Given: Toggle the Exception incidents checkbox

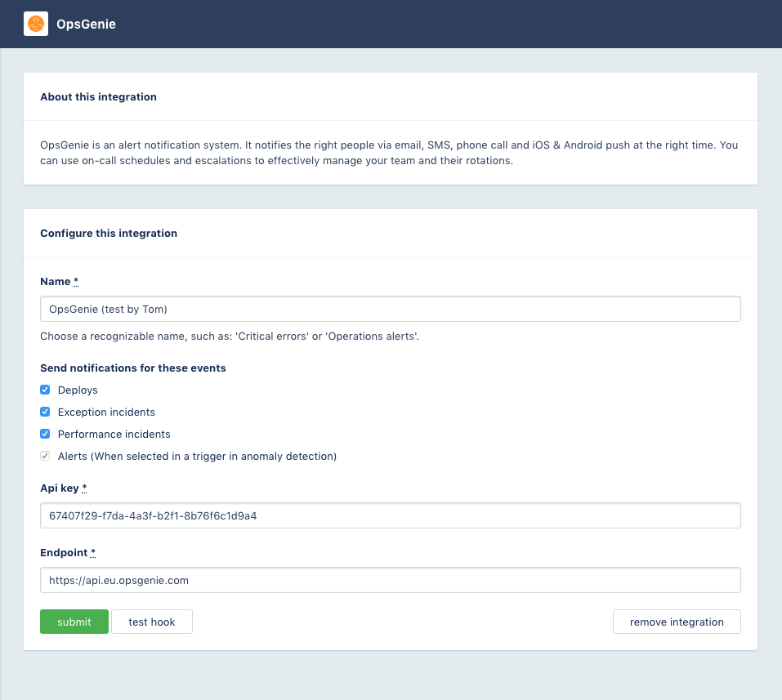Looking at the screenshot, I should pyautogui.click(x=45, y=412).
